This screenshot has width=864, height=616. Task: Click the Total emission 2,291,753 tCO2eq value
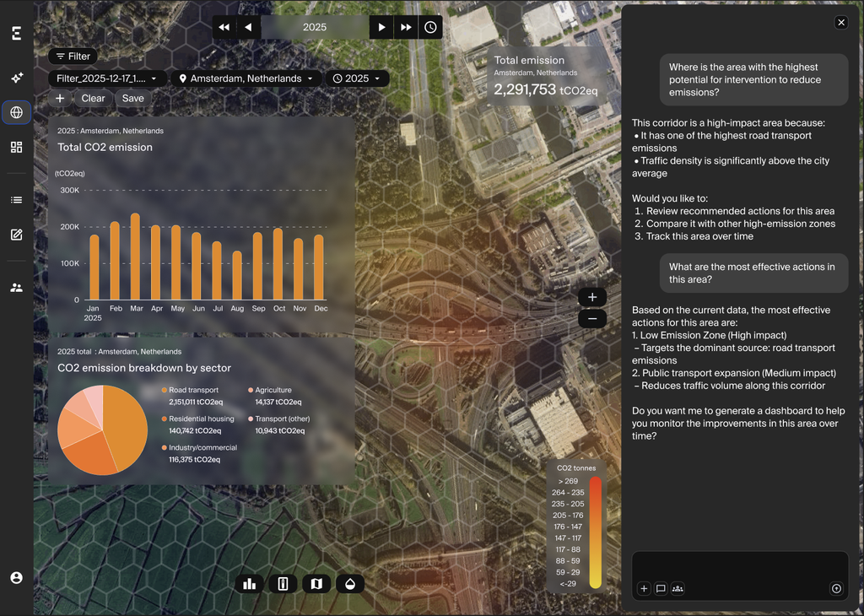click(546, 89)
